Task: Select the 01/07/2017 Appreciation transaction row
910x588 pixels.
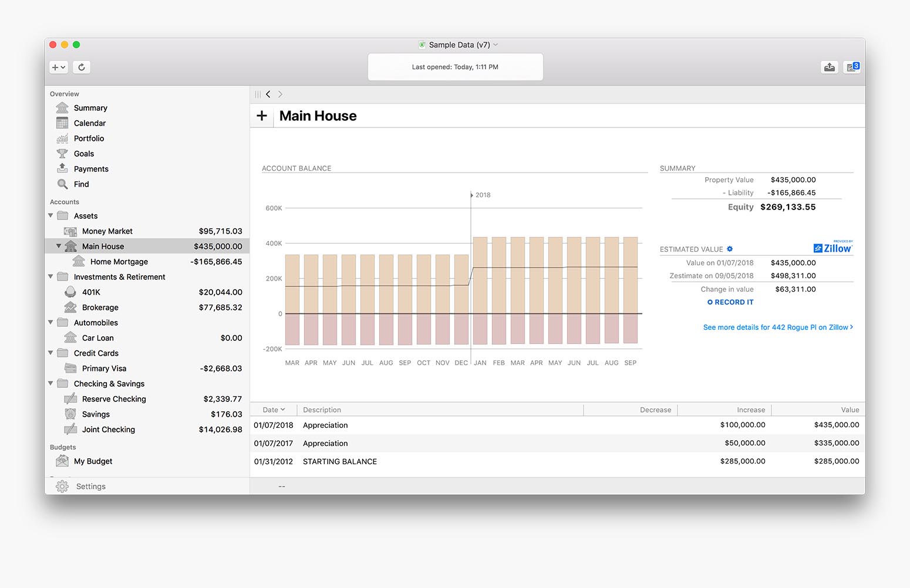Action: click(557, 443)
